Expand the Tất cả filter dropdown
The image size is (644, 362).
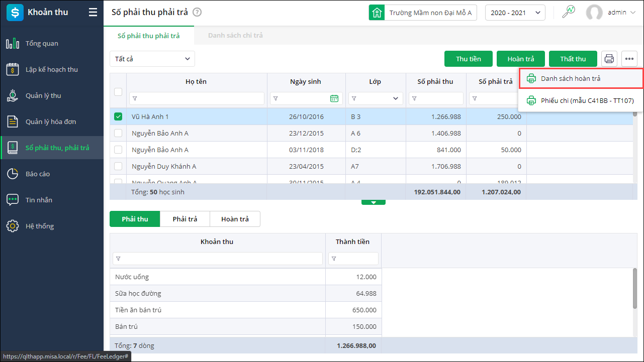click(x=152, y=59)
